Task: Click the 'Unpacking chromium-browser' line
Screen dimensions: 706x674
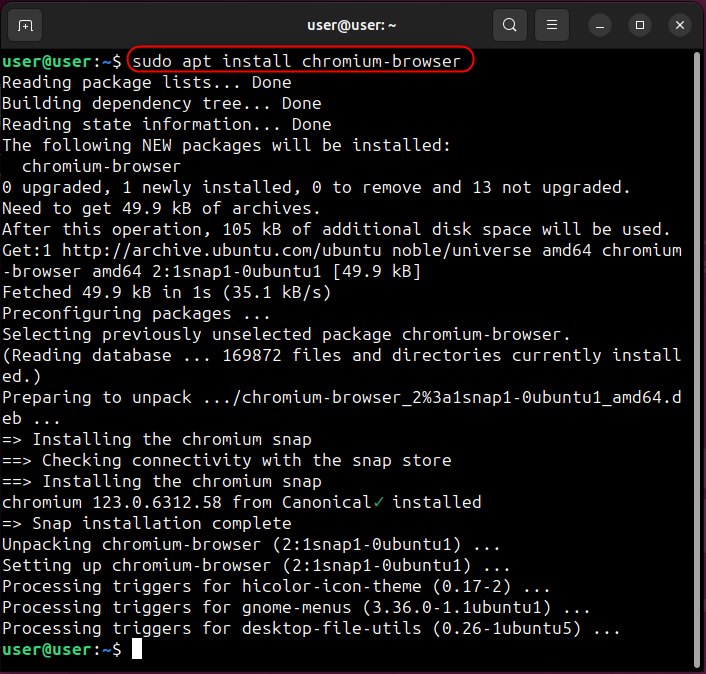Action: (x=251, y=545)
